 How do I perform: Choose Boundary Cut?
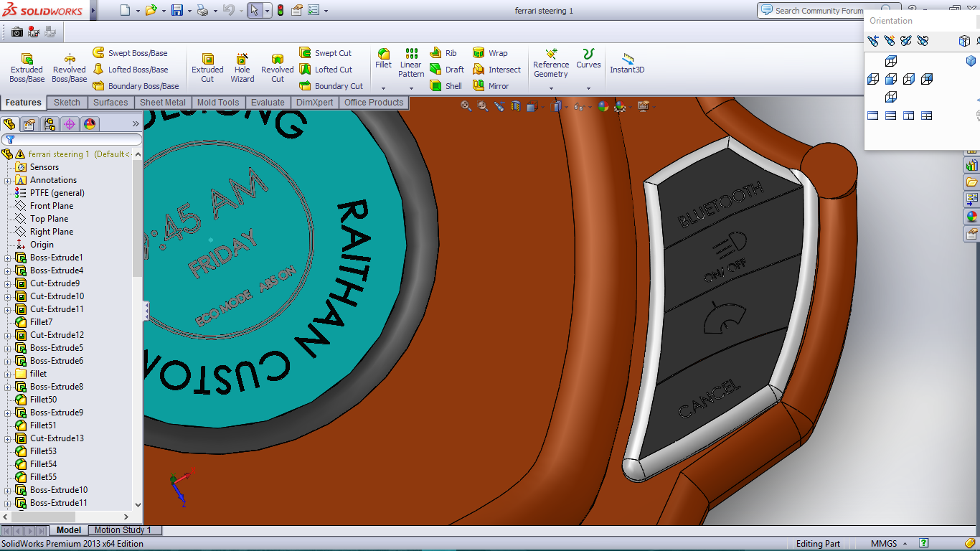331,86
